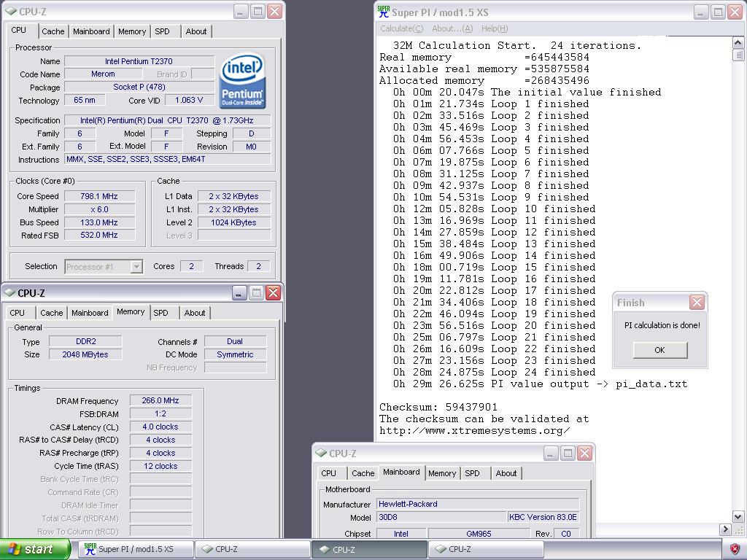
Task: Click the Package value Socket P (478)
Action: [139, 87]
